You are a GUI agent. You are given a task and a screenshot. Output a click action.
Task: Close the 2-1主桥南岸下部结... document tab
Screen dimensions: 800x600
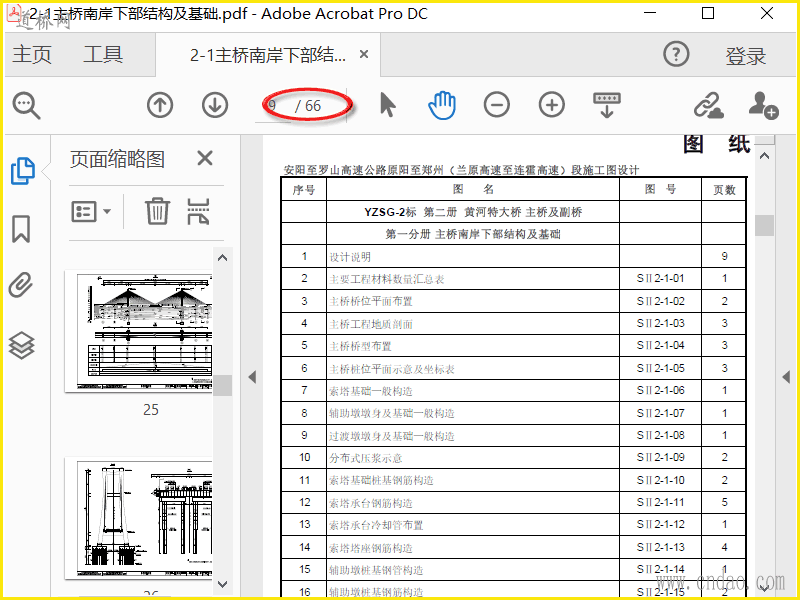[364, 54]
